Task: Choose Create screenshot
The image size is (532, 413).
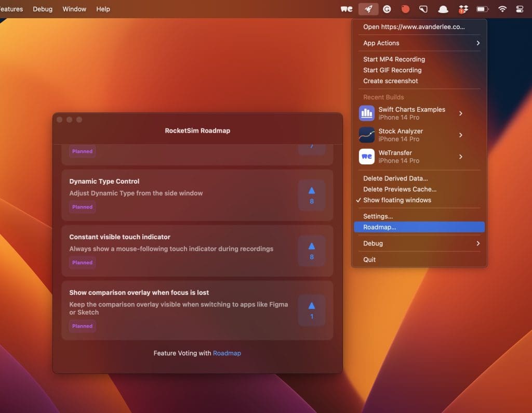Action: click(x=419, y=81)
